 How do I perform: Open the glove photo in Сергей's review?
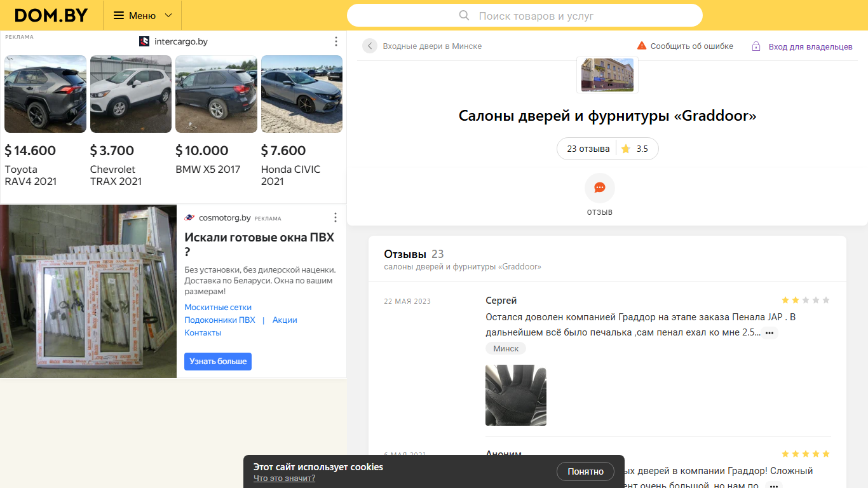coord(516,395)
